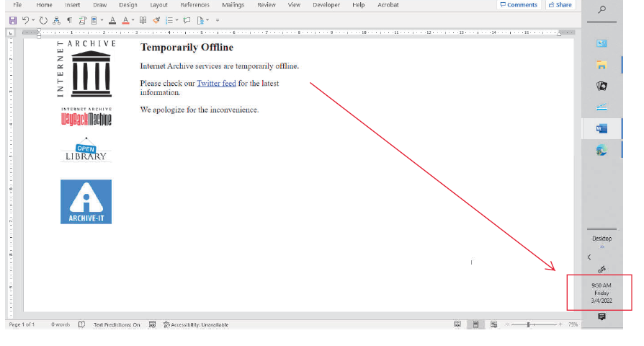The image size is (644, 346).
Task: Open the font color palette dropdown arrow
Action: pyautogui.click(x=133, y=20)
